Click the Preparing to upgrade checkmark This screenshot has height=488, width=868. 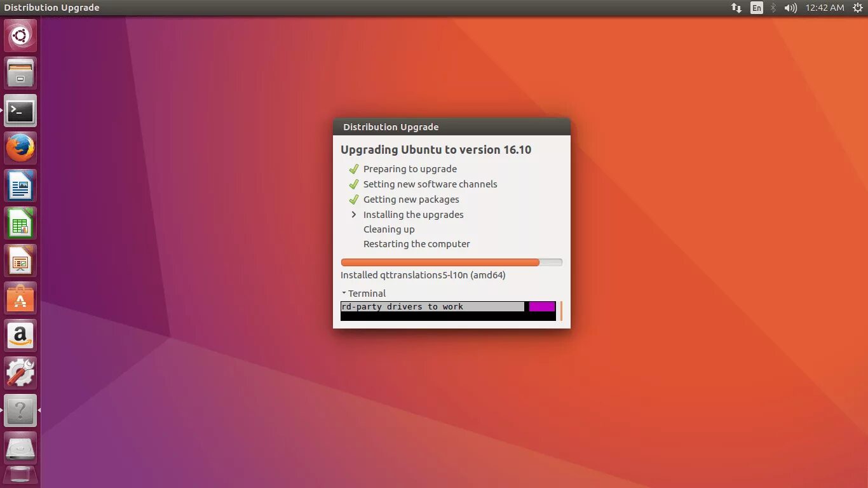coord(354,169)
